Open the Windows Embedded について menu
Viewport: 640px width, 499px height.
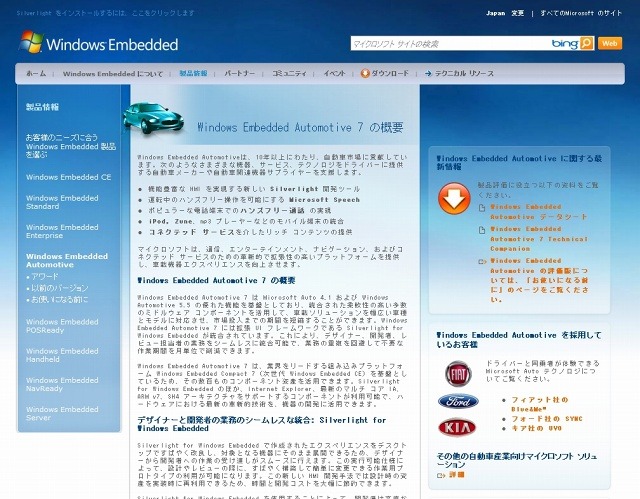tap(113, 74)
